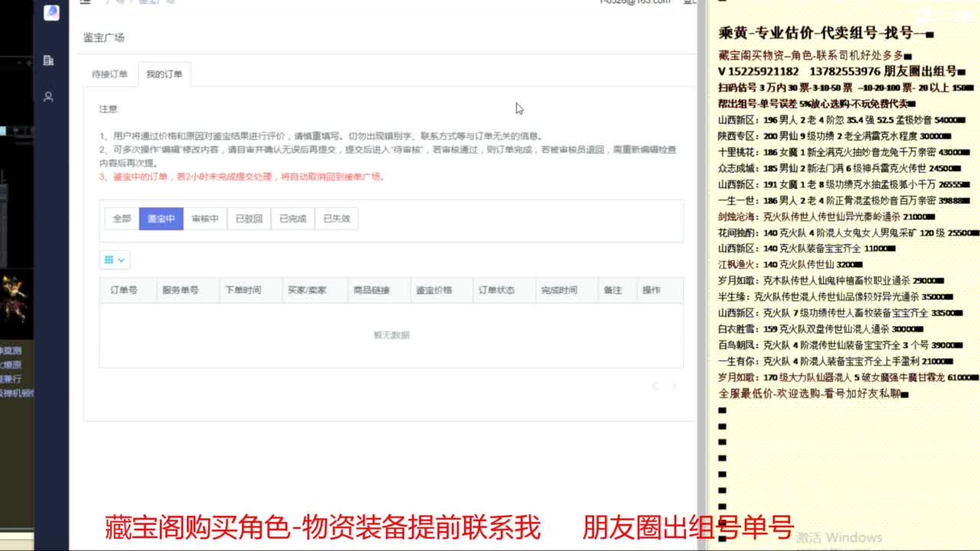
Task: Switch to the 我的订单 tab
Action: [165, 74]
